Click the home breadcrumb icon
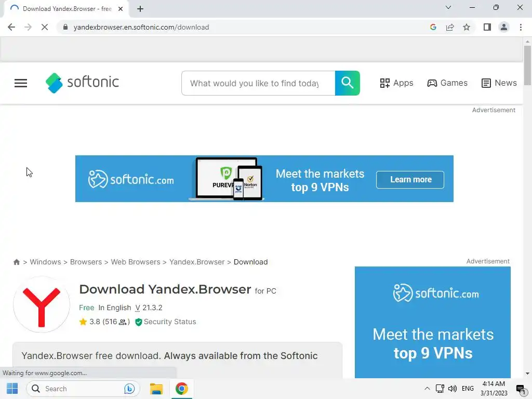This screenshot has width=532, height=399. tap(16, 262)
